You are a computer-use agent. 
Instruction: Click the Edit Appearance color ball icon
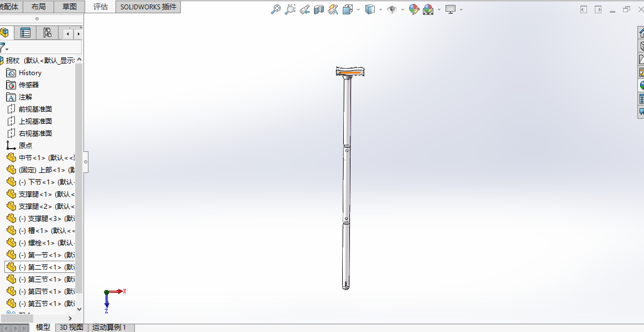tap(413, 9)
